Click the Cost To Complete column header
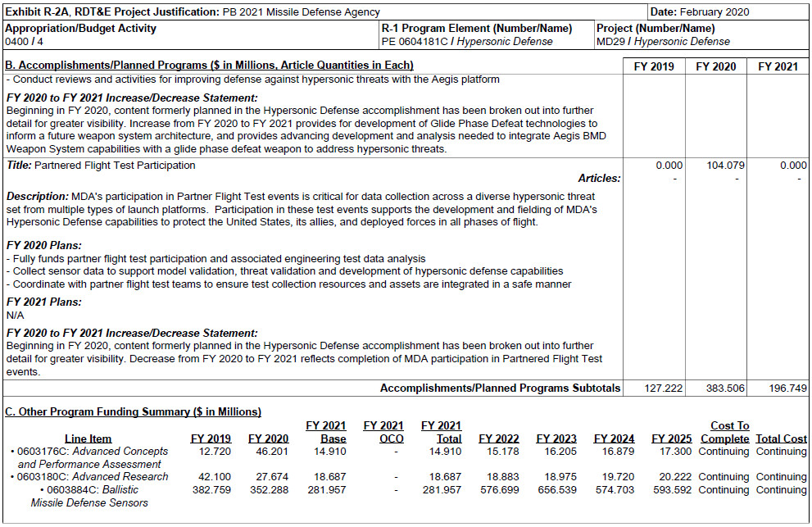This screenshot has height=527, width=812. pos(724,432)
